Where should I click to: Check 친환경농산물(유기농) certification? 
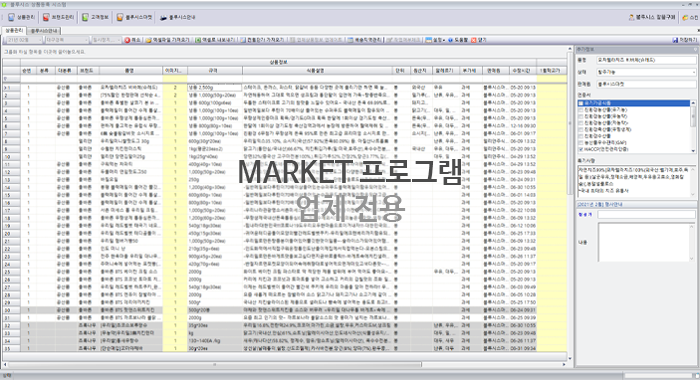click(x=580, y=110)
